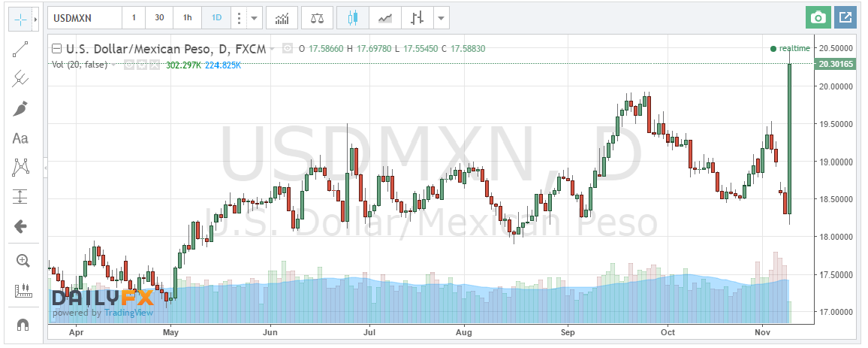Click the 17.00000 price axis label
The width and height of the screenshot is (868, 348).
[x=835, y=312]
